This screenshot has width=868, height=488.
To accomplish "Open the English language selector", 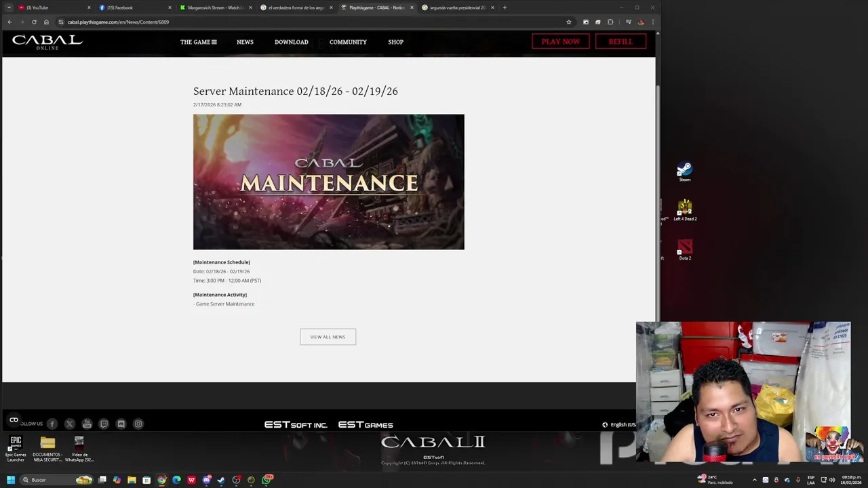I will 618,425.
